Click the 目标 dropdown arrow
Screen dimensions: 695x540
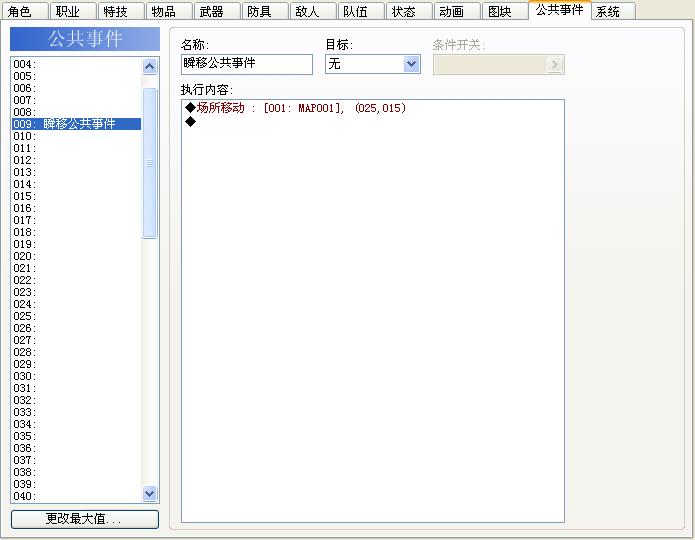point(411,64)
